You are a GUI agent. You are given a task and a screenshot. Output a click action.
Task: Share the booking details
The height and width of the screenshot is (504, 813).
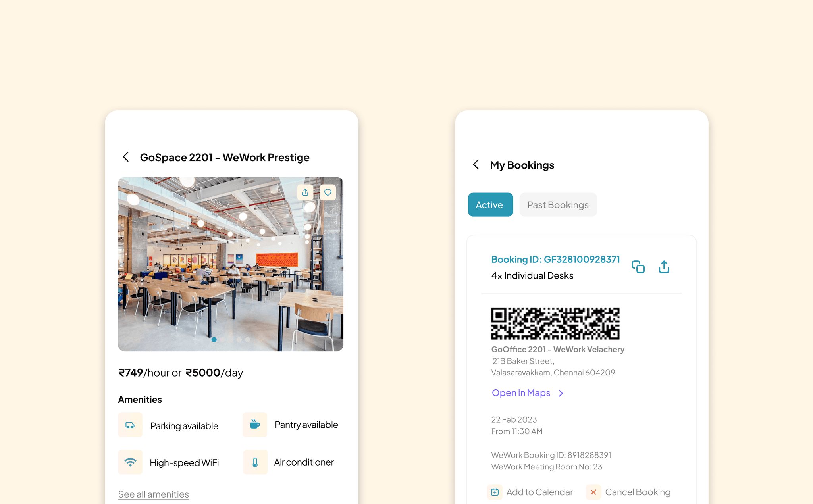664,267
